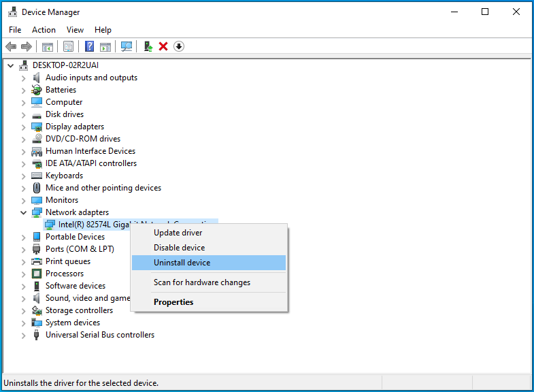
Task: Select Sound, video and game controllers label
Action: pos(88,298)
